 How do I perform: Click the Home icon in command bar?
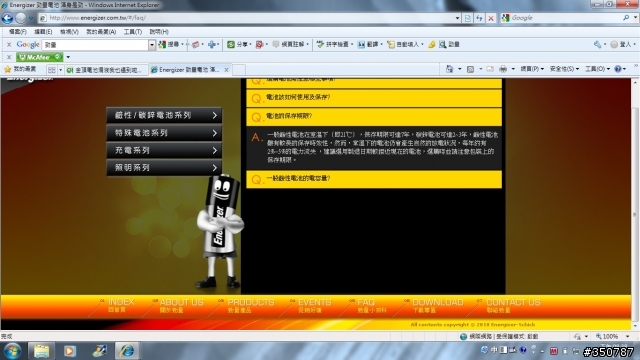tap(449, 69)
